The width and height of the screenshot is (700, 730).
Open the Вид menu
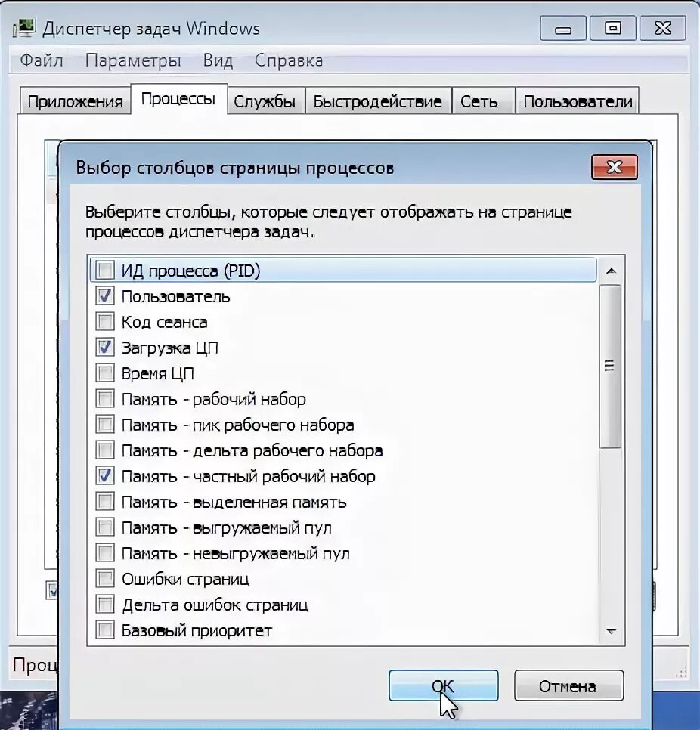pos(218,60)
